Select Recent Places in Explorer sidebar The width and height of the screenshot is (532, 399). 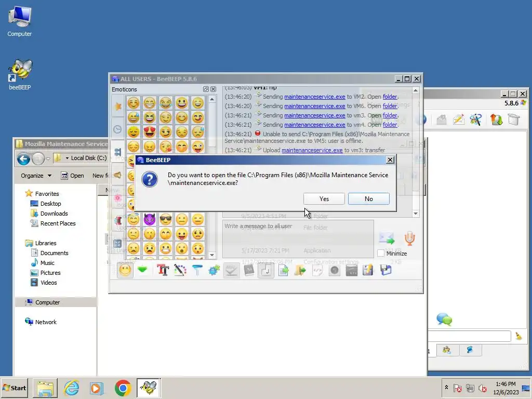(53, 223)
